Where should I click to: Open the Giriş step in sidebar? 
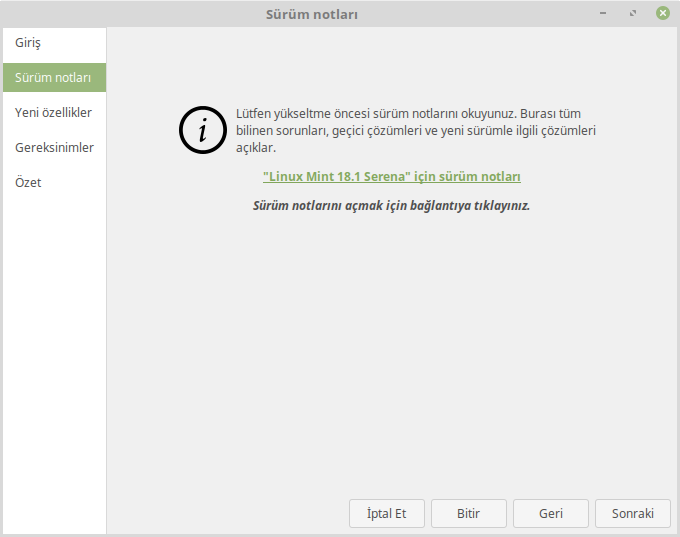[x=54, y=43]
